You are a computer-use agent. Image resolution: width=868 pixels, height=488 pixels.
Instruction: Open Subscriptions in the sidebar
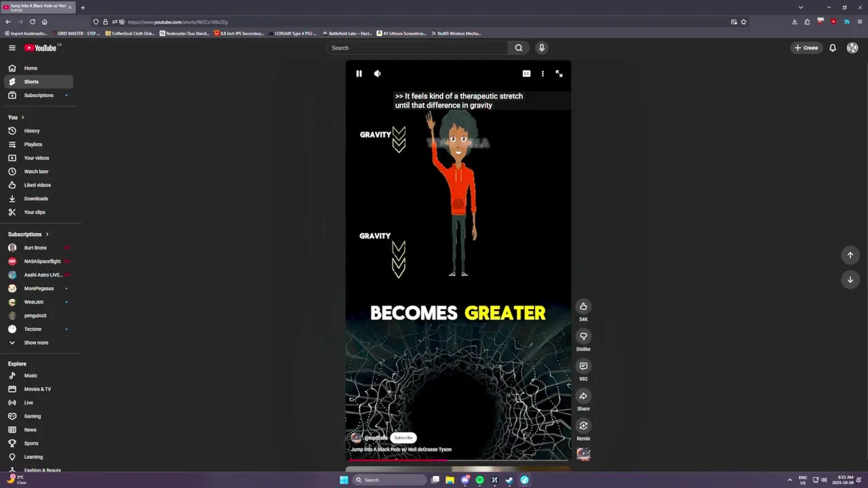(39, 95)
